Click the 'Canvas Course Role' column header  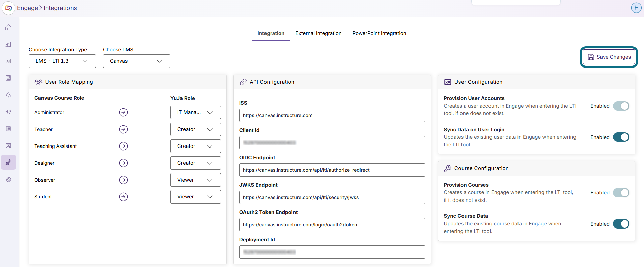59,98
